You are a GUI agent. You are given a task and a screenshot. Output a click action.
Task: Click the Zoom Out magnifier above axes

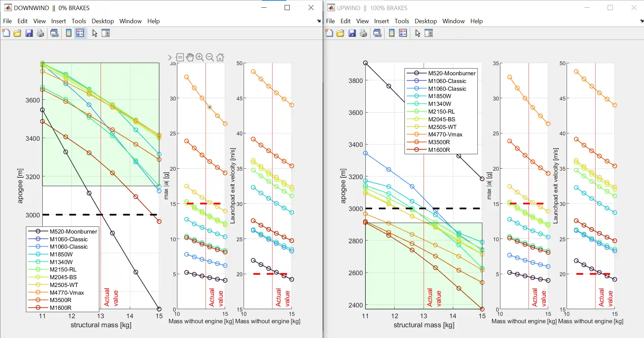210,57
